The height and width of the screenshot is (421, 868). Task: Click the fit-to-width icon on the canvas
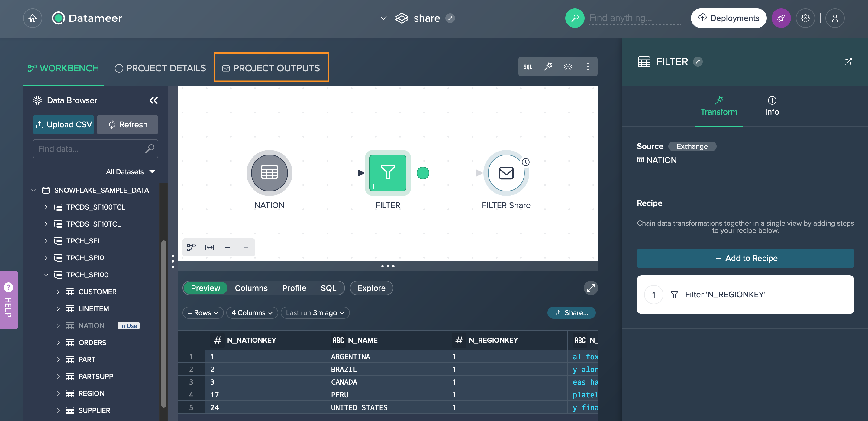(x=209, y=247)
